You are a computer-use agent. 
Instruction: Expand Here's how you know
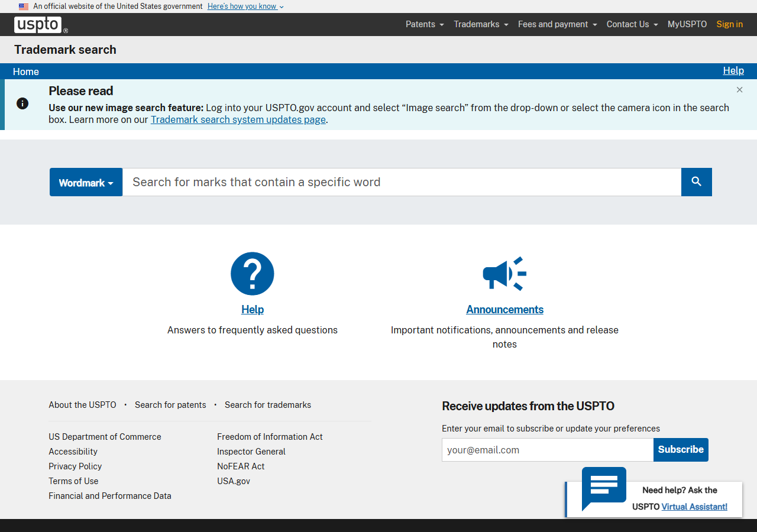245,7
